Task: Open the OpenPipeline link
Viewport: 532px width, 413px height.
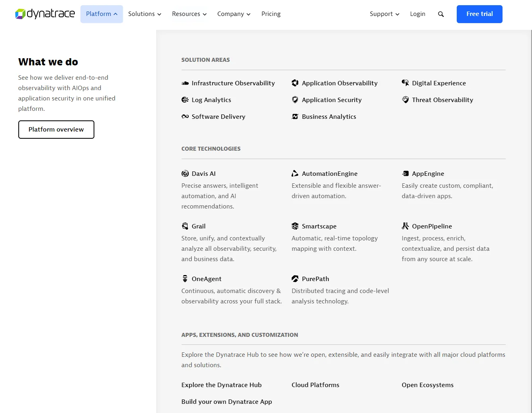Action: click(x=432, y=226)
